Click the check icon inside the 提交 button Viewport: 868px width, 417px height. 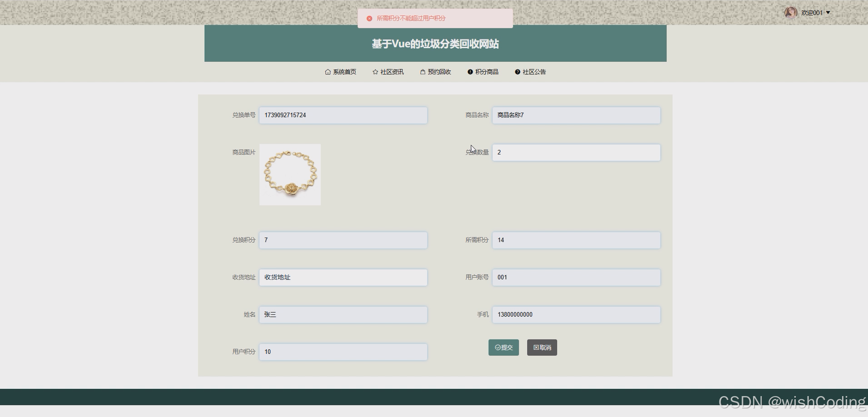[497, 347]
